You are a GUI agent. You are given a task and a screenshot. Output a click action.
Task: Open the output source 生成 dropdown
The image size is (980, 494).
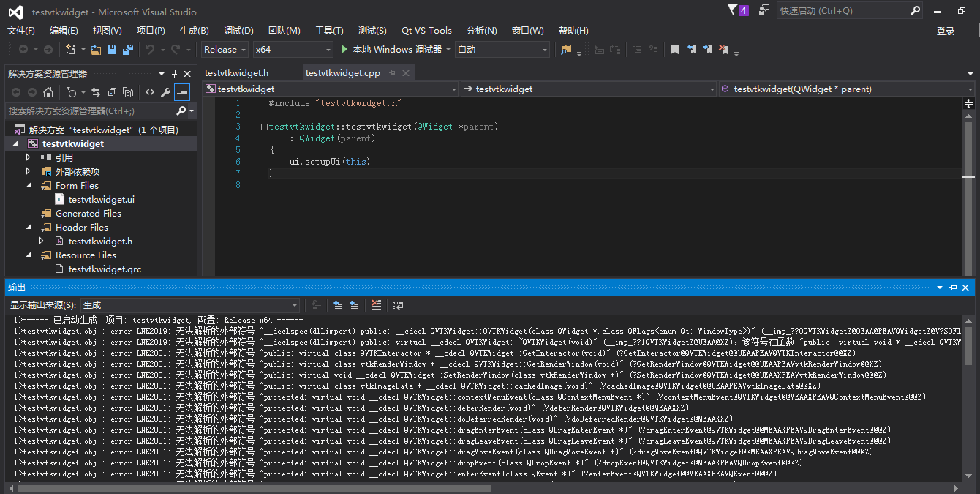click(190, 305)
